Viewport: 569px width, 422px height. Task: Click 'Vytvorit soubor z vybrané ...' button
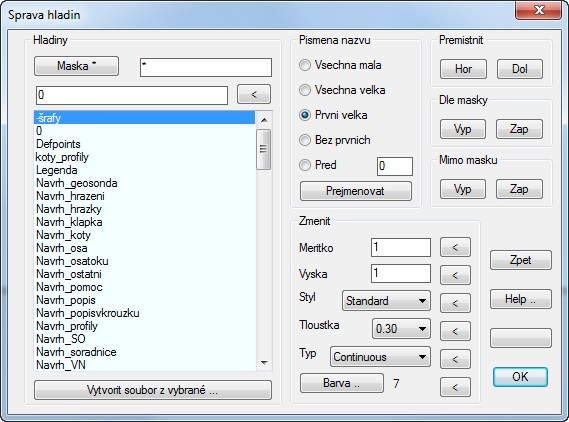pos(153,390)
